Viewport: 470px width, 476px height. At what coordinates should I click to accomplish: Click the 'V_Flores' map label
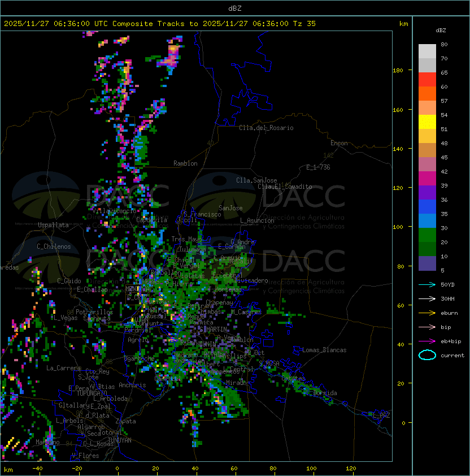click(x=85, y=456)
